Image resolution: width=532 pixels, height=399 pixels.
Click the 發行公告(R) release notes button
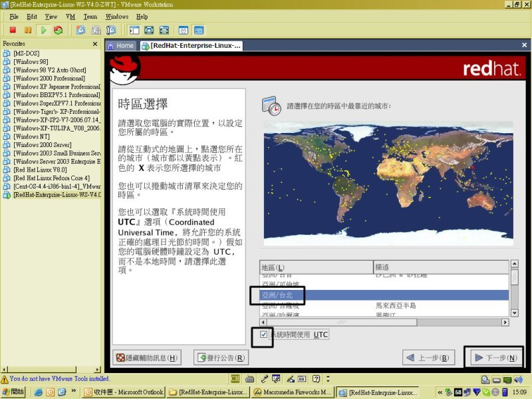tap(221, 358)
